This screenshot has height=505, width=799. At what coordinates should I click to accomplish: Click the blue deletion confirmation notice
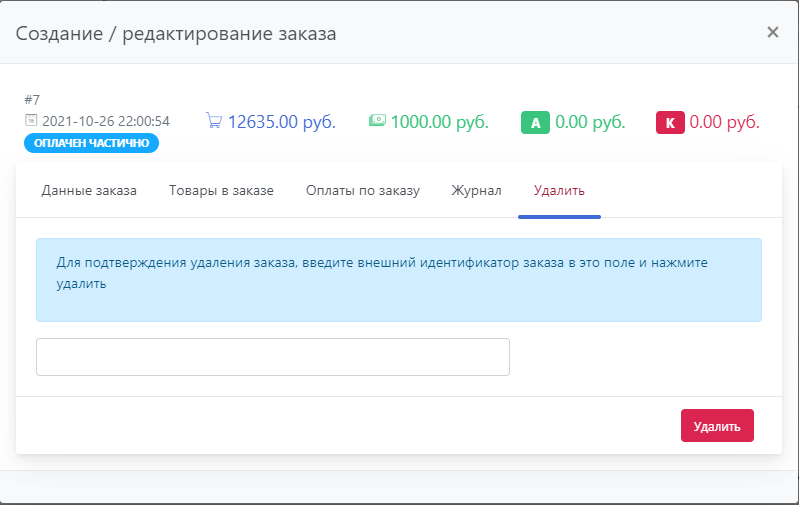[x=398, y=279]
